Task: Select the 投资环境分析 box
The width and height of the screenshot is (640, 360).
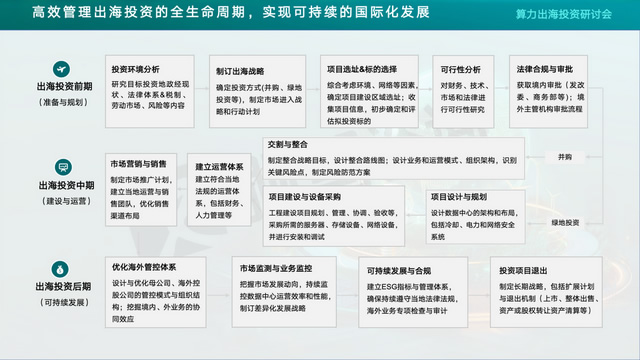Action: [150, 91]
